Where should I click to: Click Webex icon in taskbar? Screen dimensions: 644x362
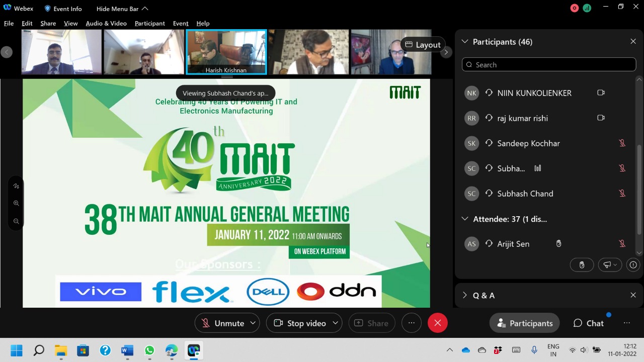[194, 350]
